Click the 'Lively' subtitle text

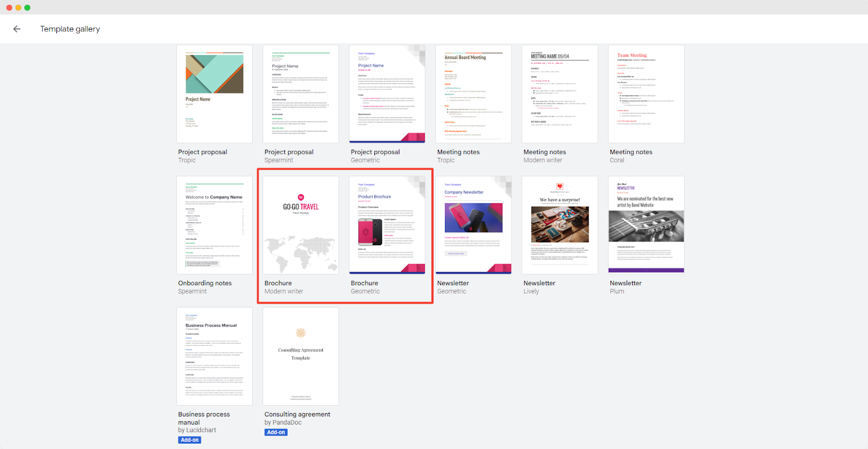point(531,291)
